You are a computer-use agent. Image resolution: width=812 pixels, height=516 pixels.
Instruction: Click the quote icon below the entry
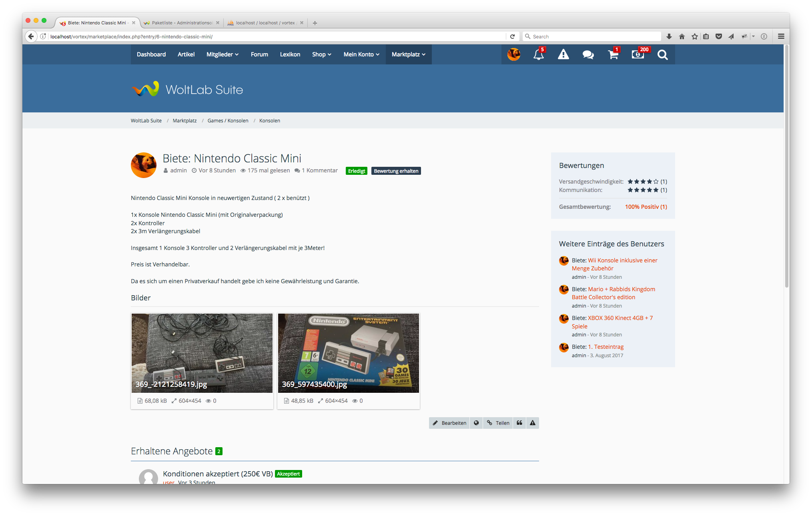(x=519, y=423)
